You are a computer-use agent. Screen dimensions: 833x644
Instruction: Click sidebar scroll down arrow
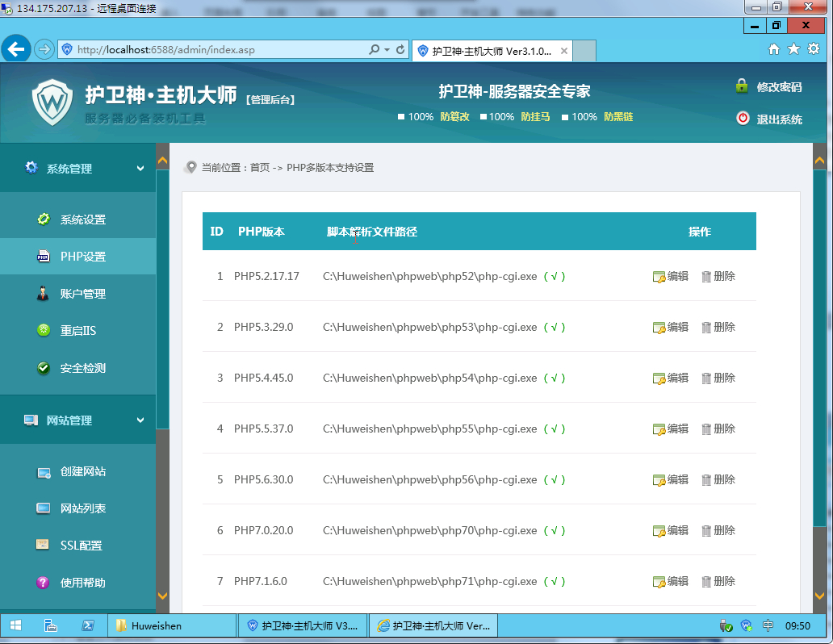162,596
